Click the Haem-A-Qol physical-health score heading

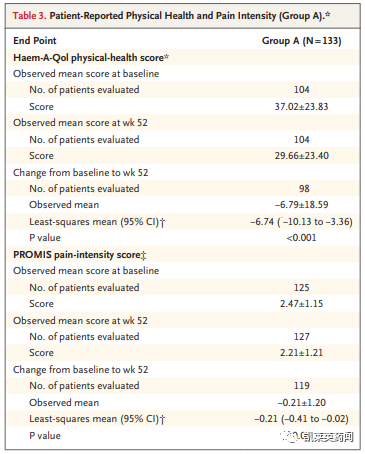91,57
